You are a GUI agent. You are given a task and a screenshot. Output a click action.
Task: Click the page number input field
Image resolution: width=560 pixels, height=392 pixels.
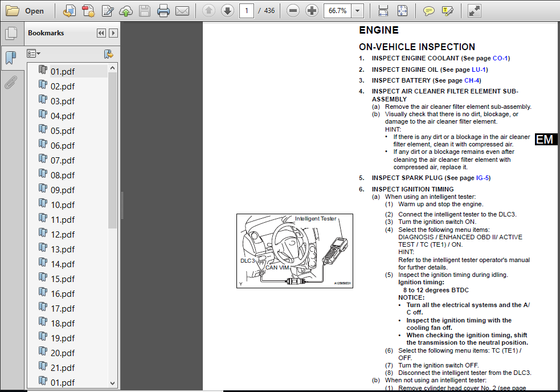point(247,10)
